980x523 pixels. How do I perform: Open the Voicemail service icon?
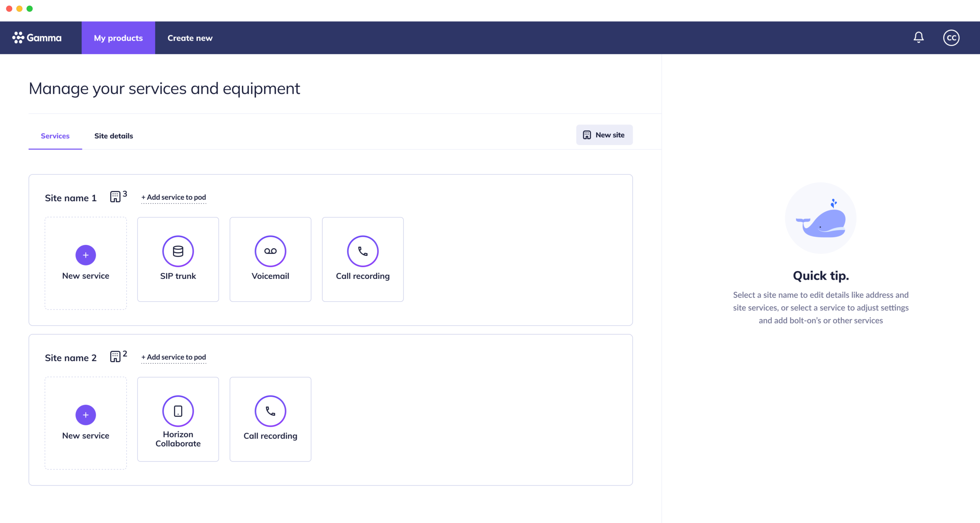[270, 251]
